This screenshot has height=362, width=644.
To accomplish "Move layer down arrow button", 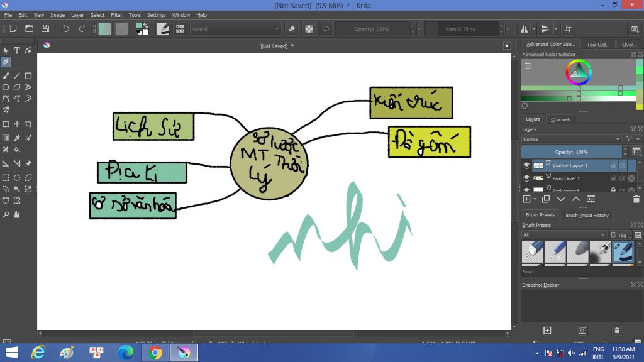I will (x=560, y=199).
